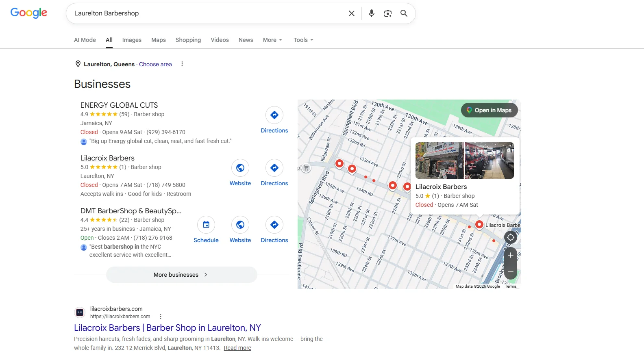The width and height of the screenshot is (644, 360).
Task: Clear the search box text
Action: 352,13
